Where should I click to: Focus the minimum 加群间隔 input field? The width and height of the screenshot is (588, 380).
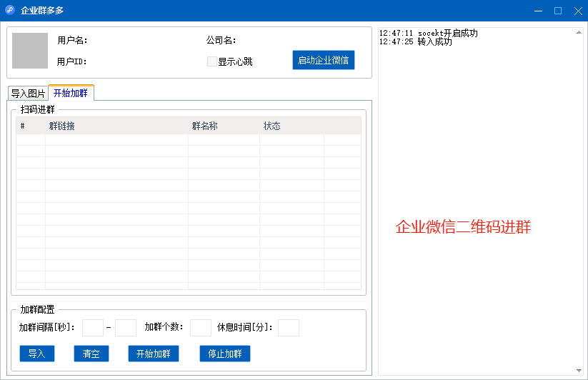point(93,328)
